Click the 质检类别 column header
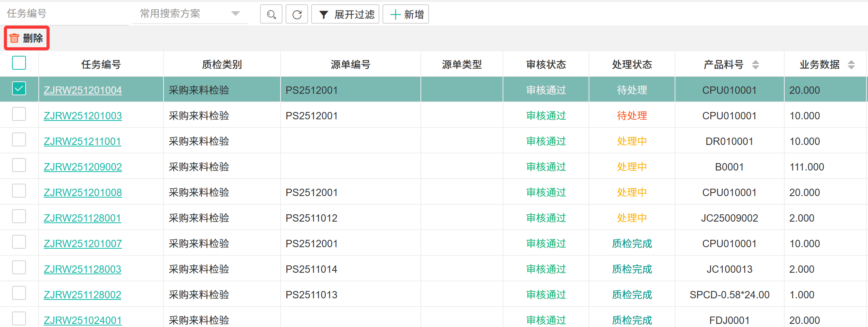This screenshot has height=327, width=868. click(x=222, y=64)
